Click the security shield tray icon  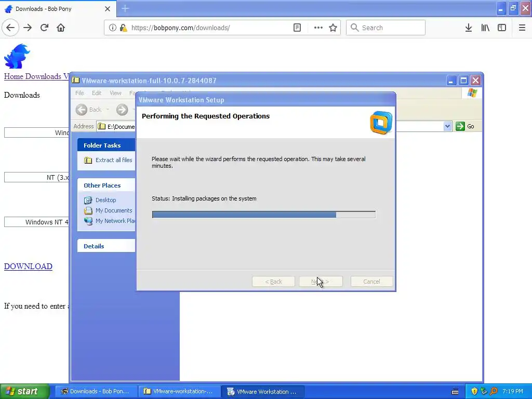[474, 391]
